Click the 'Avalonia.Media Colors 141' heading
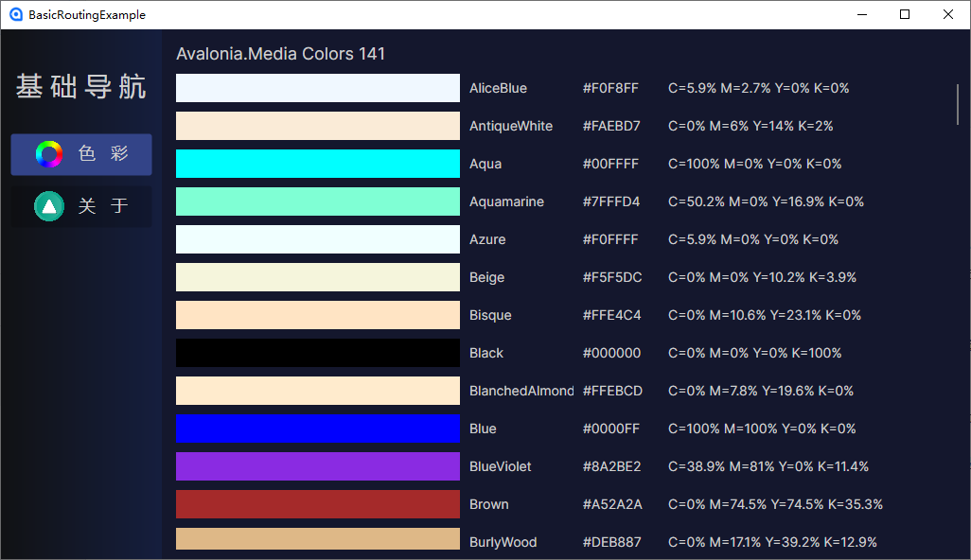This screenshot has width=971, height=560. point(280,54)
